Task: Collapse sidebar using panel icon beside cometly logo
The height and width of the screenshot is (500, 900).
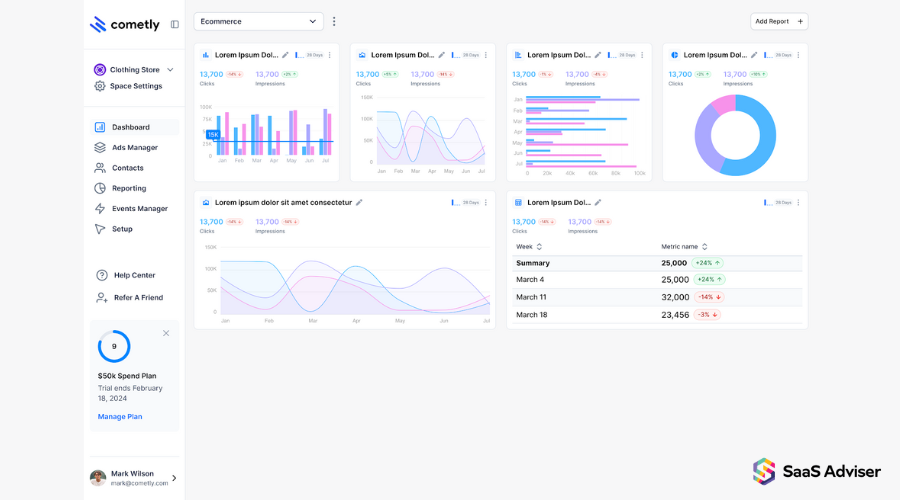Action: point(174,24)
